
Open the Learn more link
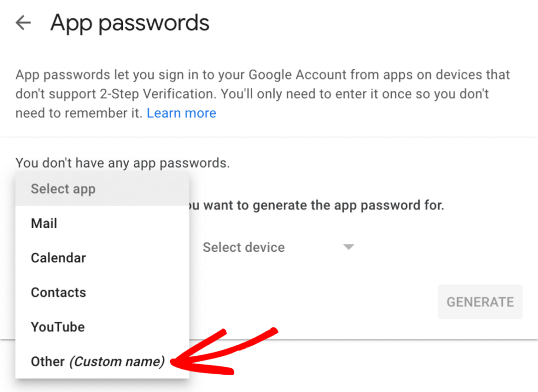181,113
